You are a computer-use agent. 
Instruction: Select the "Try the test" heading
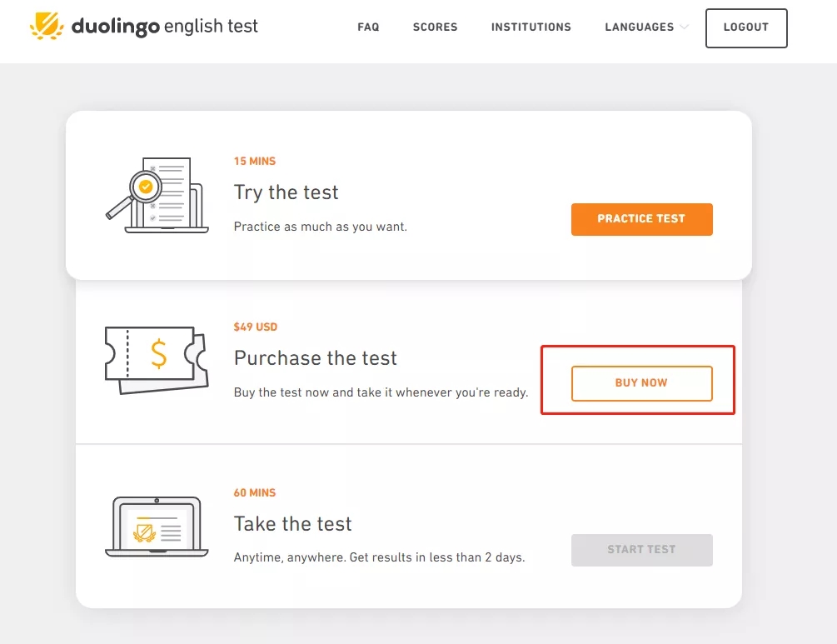(x=286, y=192)
